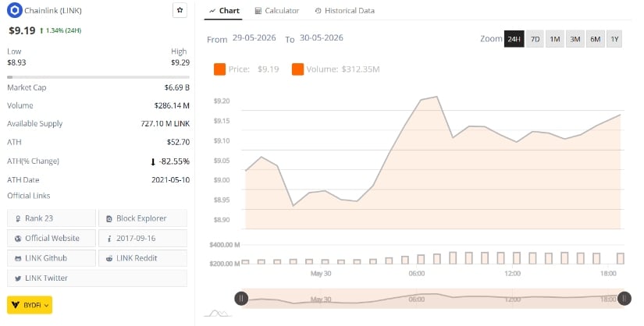Click the -82.55% ATH change value
Screen dimensions: 644x326
coord(174,161)
